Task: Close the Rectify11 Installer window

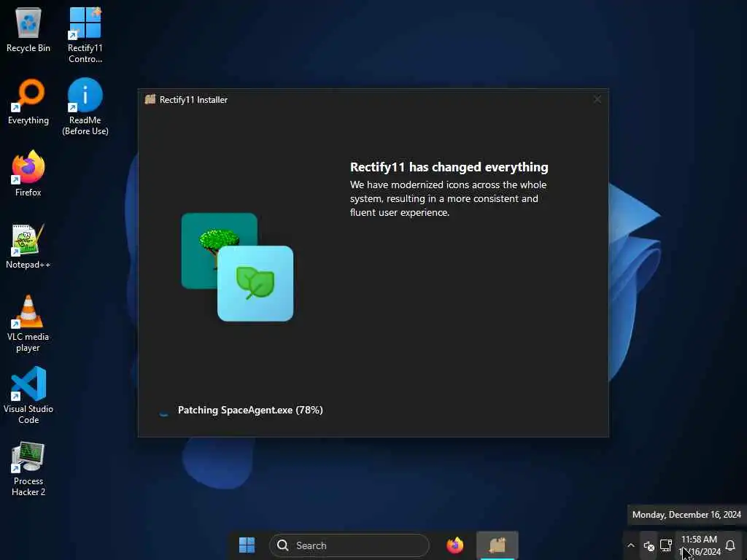Action: click(x=597, y=99)
